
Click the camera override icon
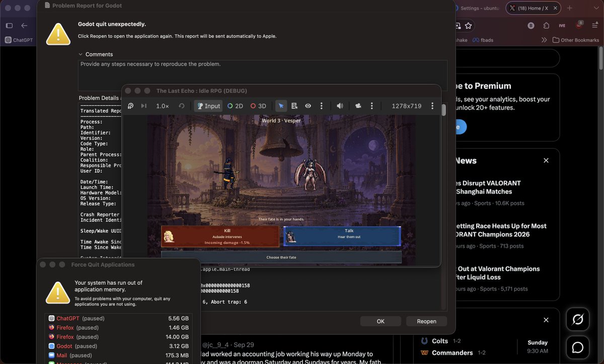tap(358, 106)
